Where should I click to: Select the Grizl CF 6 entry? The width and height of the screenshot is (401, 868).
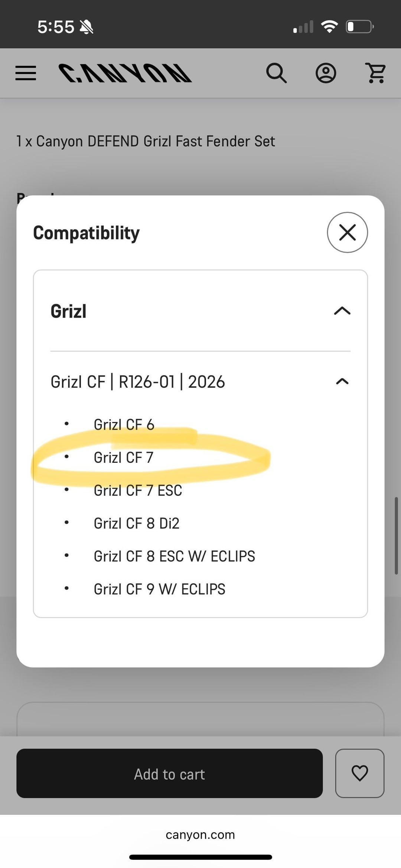[x=124, y=425]
